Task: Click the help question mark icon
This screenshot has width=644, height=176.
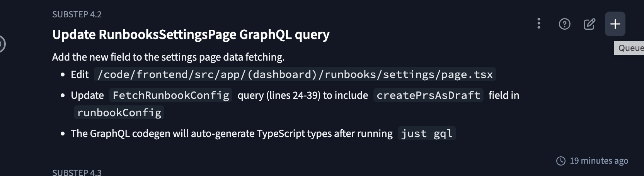Action: 564,24
